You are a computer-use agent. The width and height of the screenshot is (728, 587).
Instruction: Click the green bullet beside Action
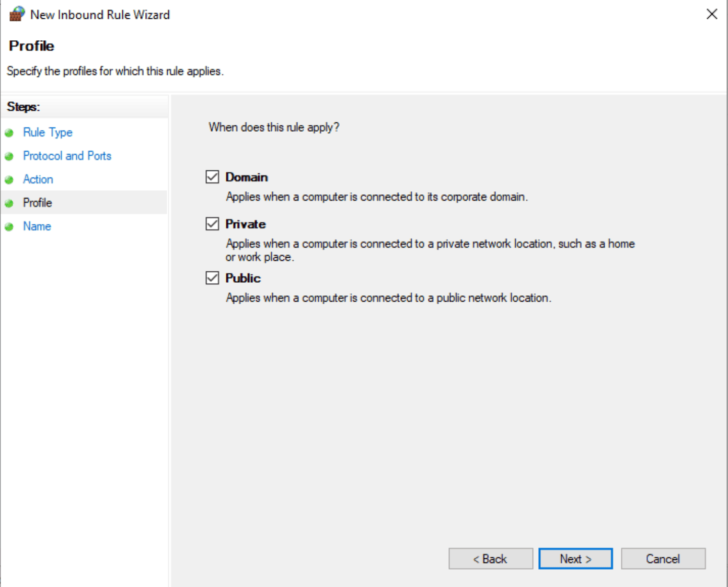tap(9, 179)
